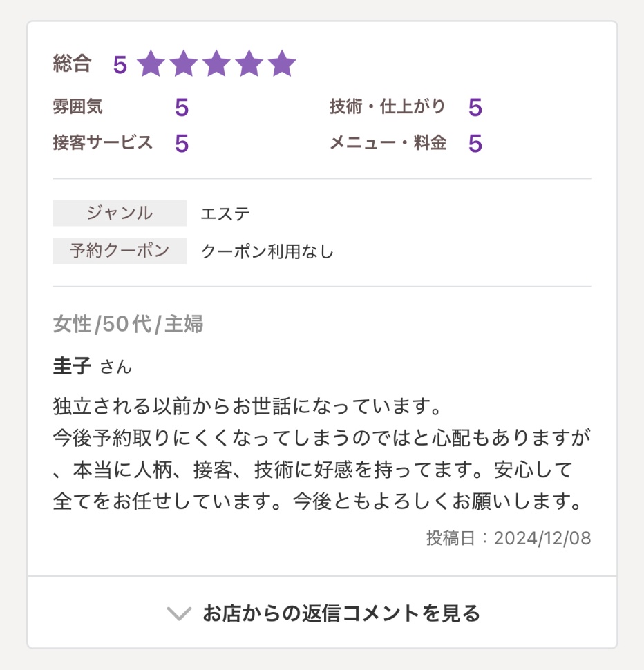This screenshot has height=670, width=644.
Task: Click the review comment body text
Action: [x=321, y=453]
